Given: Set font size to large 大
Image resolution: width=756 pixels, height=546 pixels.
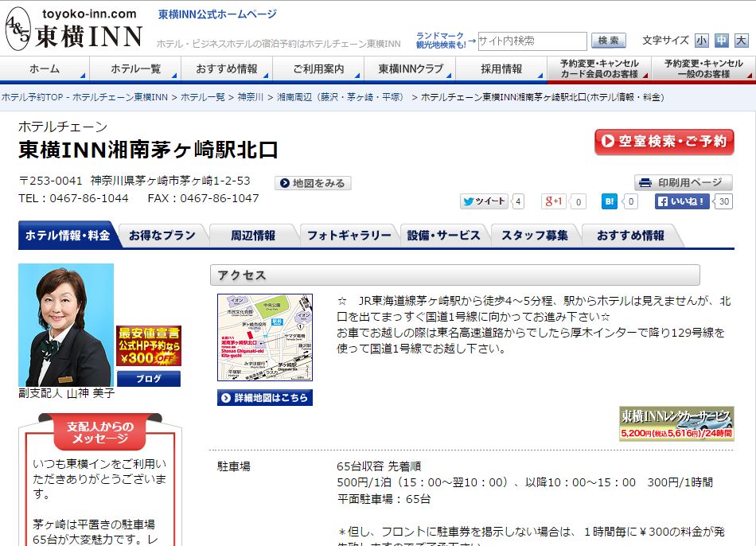Looking at the screenshot, I should click(x=741, y=41).
